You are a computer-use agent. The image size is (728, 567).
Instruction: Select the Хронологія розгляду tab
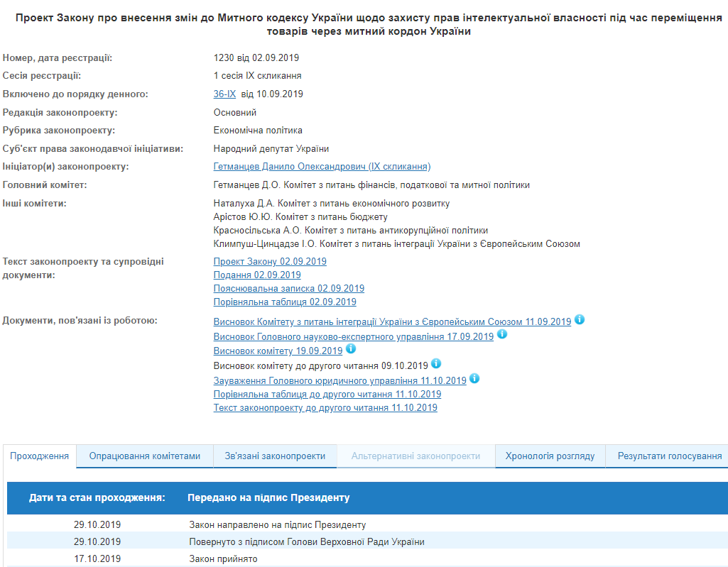point(550,456)
